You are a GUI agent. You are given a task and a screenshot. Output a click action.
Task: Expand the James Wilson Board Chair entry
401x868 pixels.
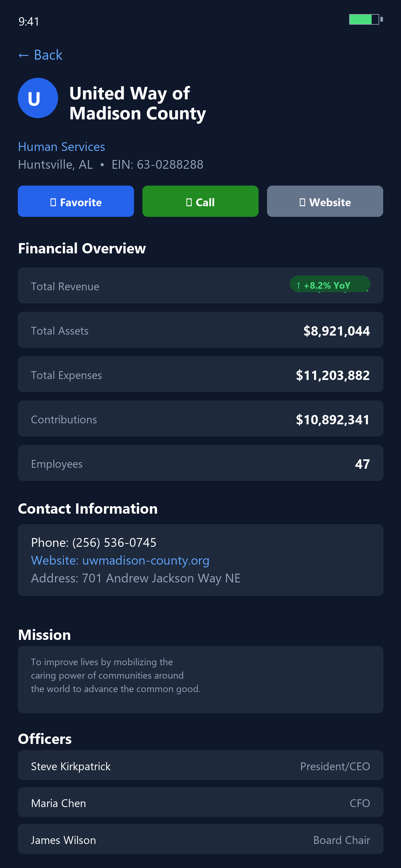[x=200, y=840]
